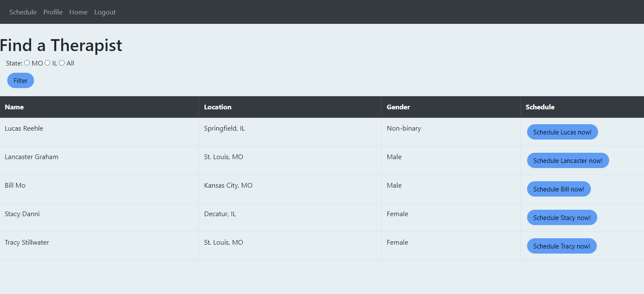Log out using the Logout link
This screenshot has width=644, height=294.
(x=105, y=12)
